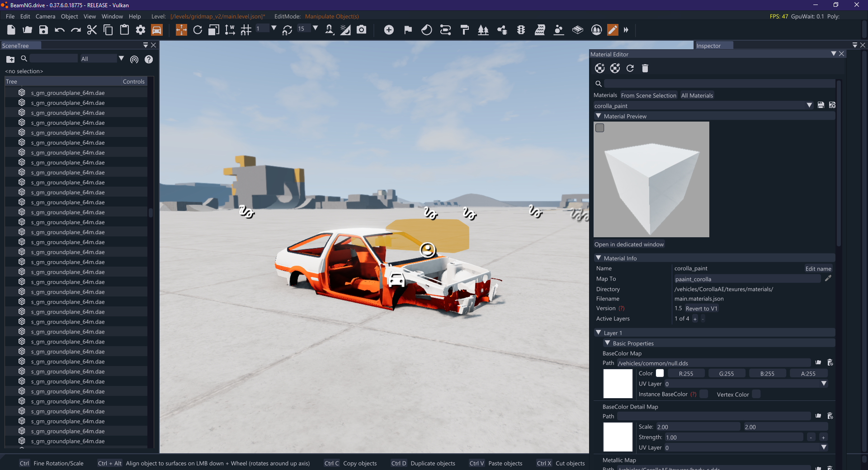Open the Object menu

[69, 16]
